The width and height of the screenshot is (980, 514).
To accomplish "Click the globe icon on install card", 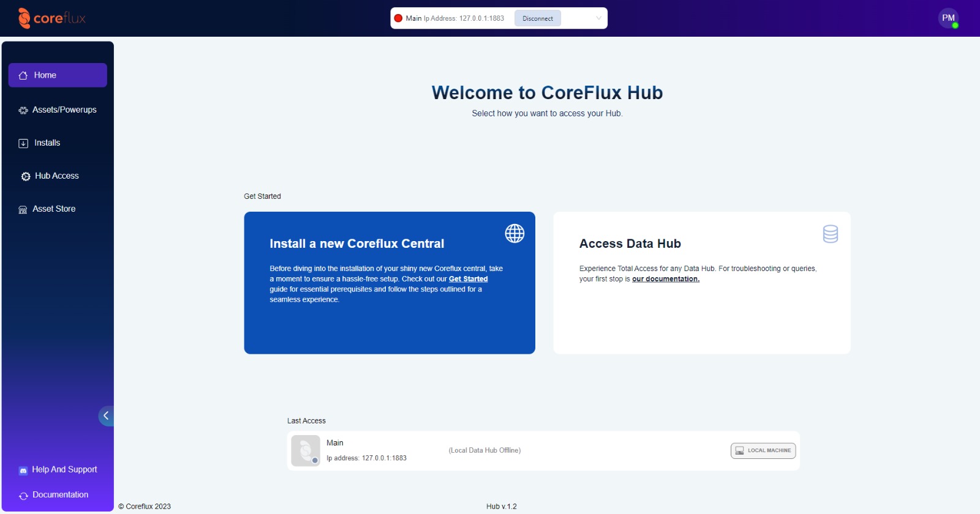I will coord(514,233).
